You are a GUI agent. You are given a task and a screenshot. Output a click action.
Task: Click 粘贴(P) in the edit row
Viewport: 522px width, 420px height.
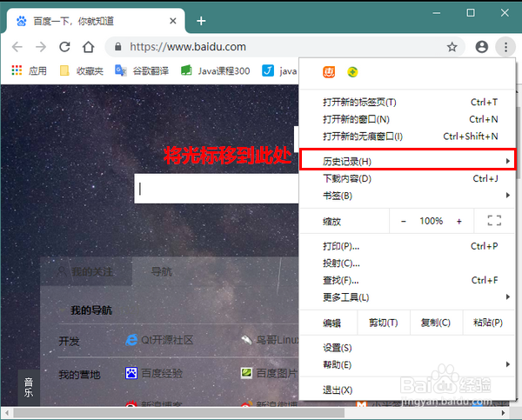488,323
